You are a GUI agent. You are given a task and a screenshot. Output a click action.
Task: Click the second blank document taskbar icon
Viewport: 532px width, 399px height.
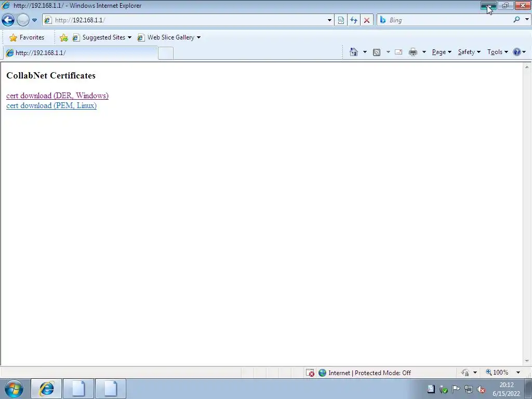(111, 389)
